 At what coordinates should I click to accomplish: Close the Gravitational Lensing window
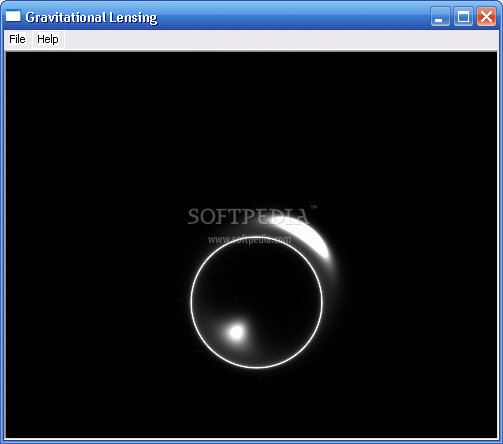coord(486,17)
